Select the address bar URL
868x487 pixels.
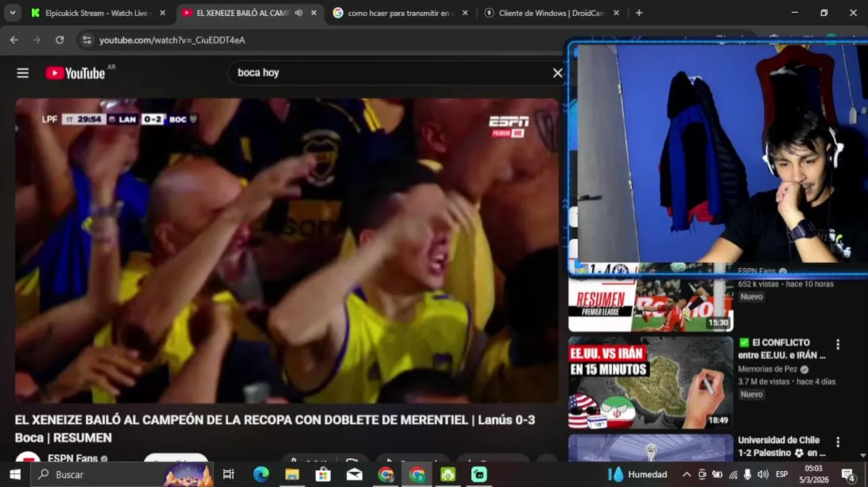pyautogui.click(x=172, y=40)
